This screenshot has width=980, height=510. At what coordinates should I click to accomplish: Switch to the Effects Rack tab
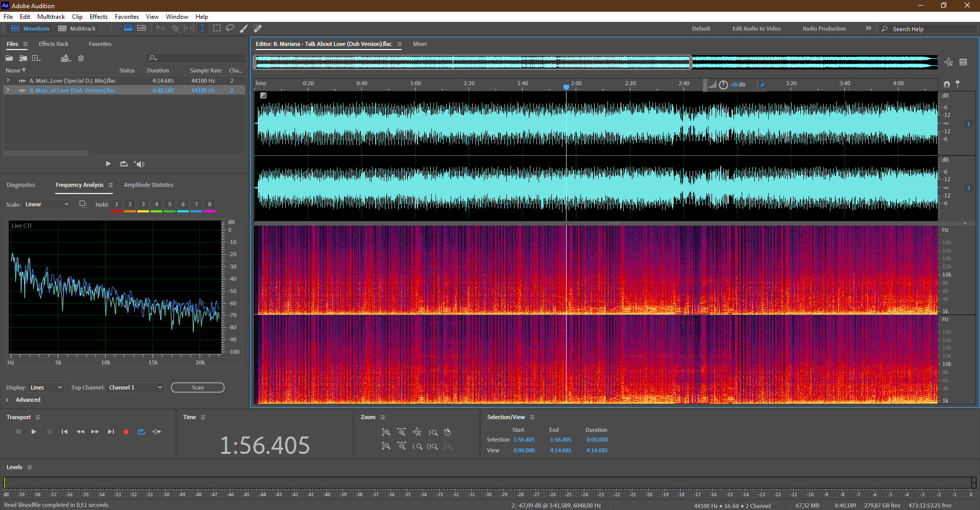[54, 44]
